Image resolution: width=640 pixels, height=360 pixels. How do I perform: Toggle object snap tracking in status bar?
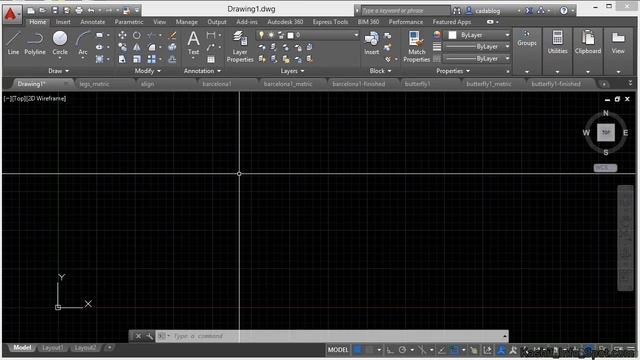point(442,350)
